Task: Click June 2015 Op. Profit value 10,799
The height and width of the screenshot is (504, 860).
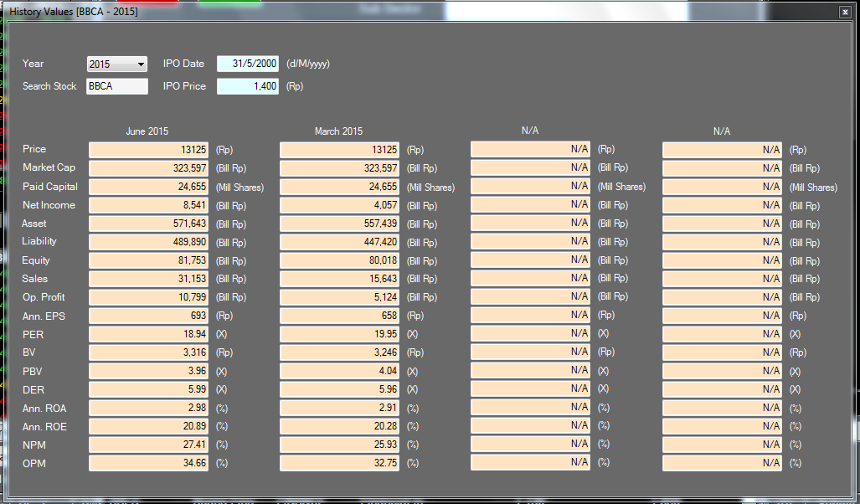Action: (148, 297)
